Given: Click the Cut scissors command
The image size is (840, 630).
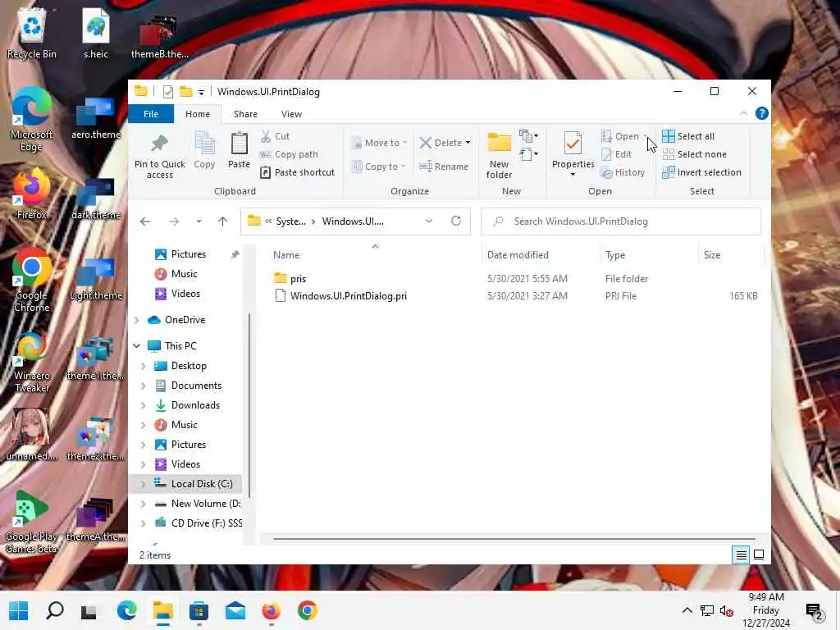Looking at the screenshot, I should [x=275, y=136].
